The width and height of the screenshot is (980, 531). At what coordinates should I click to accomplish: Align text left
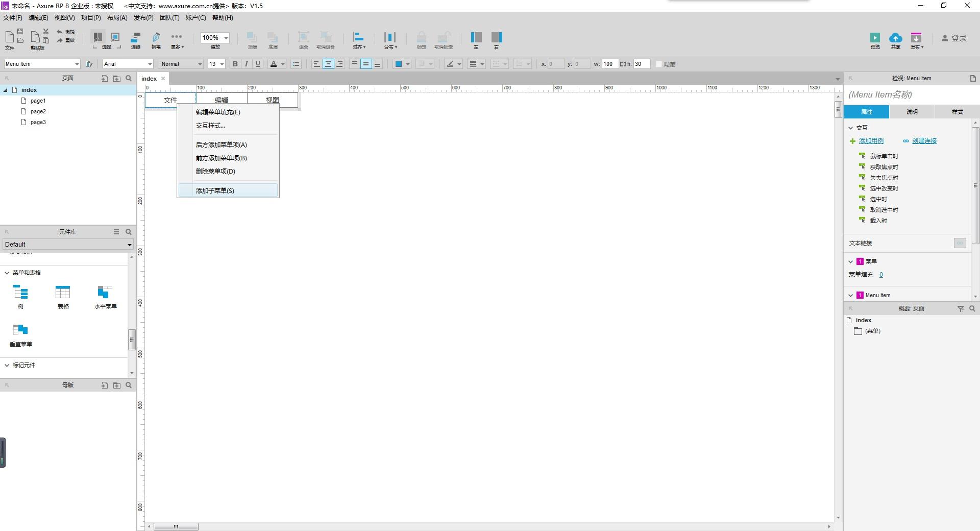(316, 64)
